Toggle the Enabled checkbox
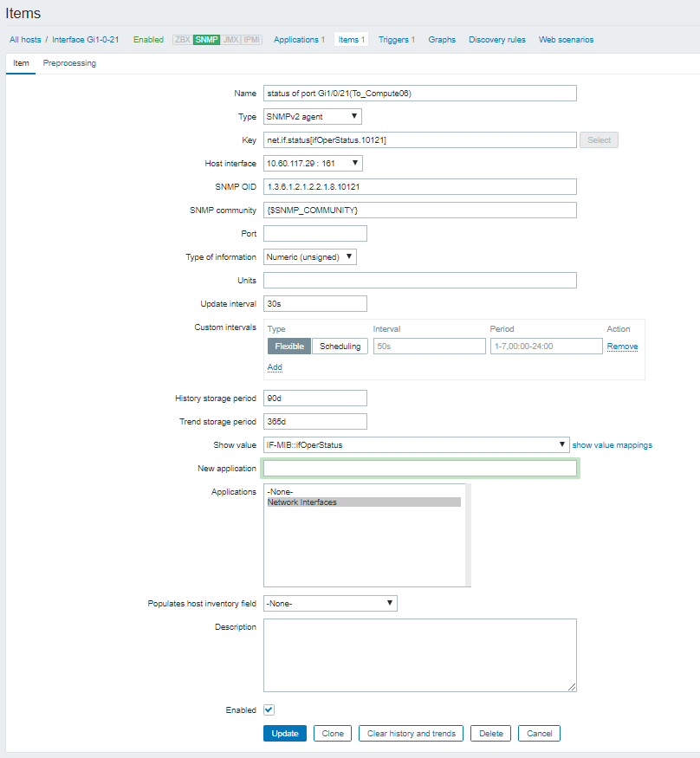The width and height of the screenshot is (700, 758). 269,709
